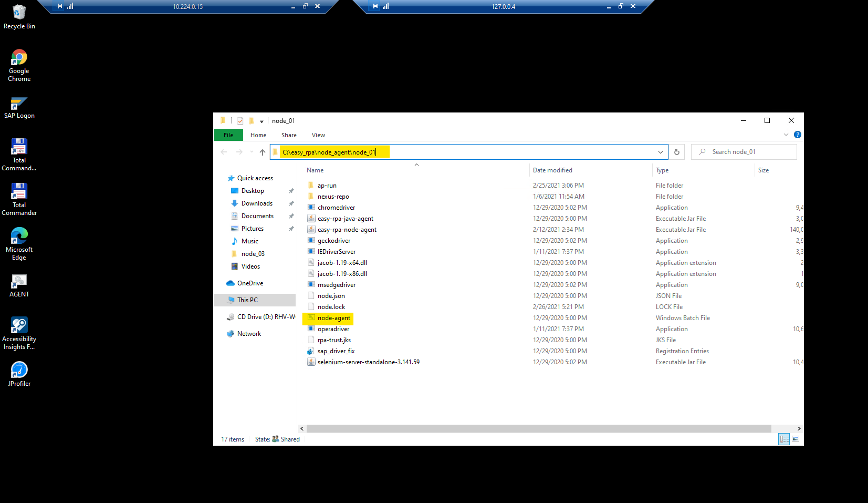Open the SAP Logon desktop shortcut
The image size is (868, 503).
pos(19,108)
